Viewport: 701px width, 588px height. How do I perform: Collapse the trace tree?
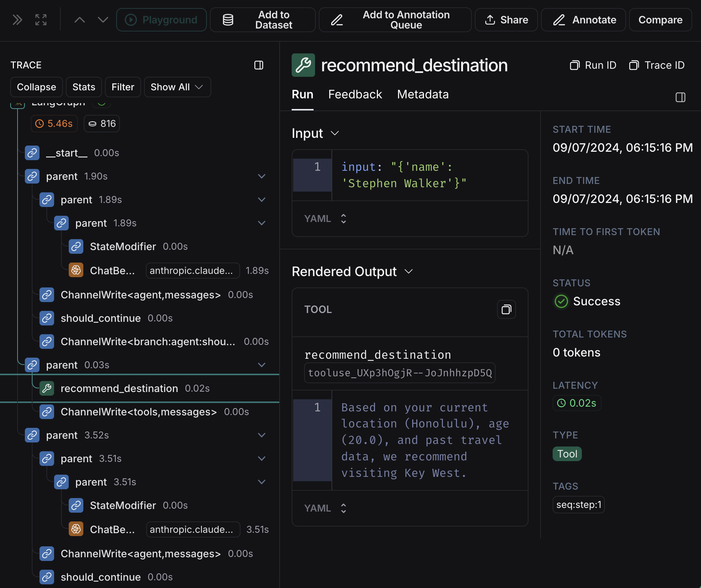[37, 87]
